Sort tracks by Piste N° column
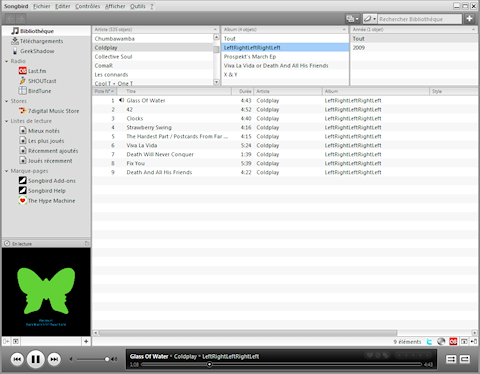This screenshot has height=374, width=480. (x=104, y=91)
